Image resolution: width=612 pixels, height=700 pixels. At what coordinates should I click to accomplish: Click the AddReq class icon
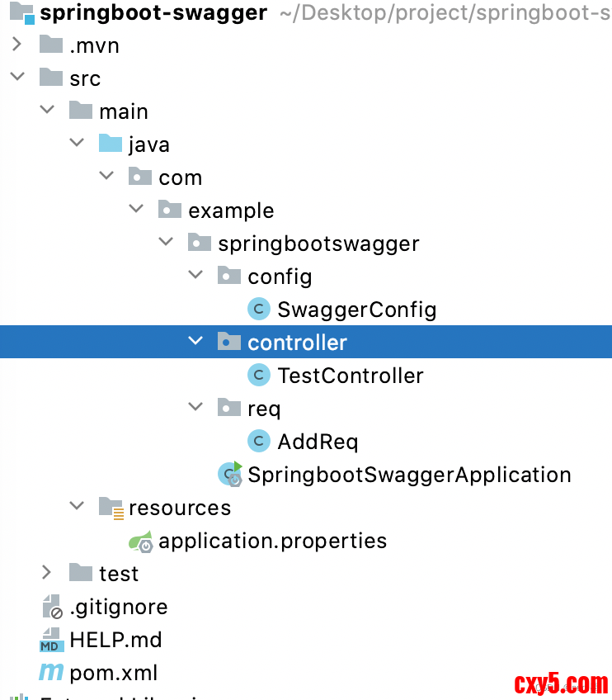[259, 442]
